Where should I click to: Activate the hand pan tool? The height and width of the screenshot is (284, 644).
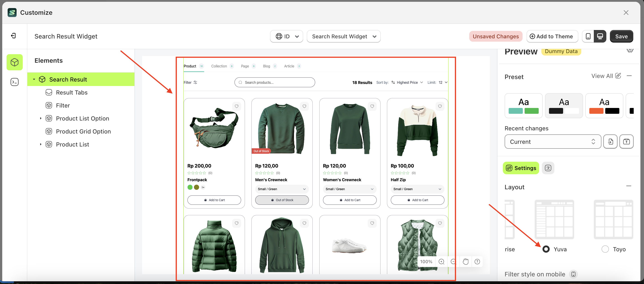click(465, 262)
